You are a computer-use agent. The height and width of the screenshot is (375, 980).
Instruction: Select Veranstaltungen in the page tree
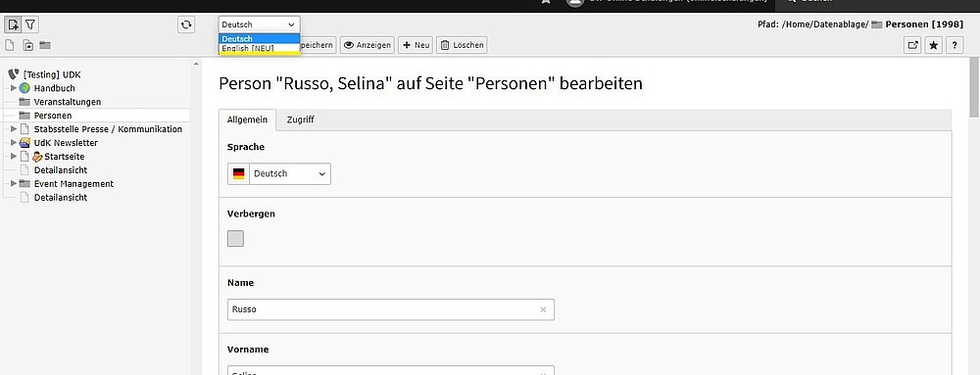click(68, 102)
